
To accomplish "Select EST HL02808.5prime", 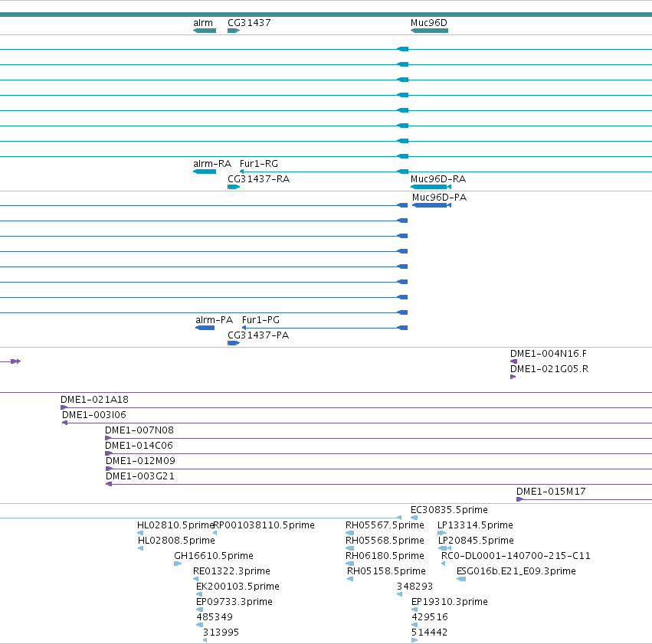I will point(140,548).
